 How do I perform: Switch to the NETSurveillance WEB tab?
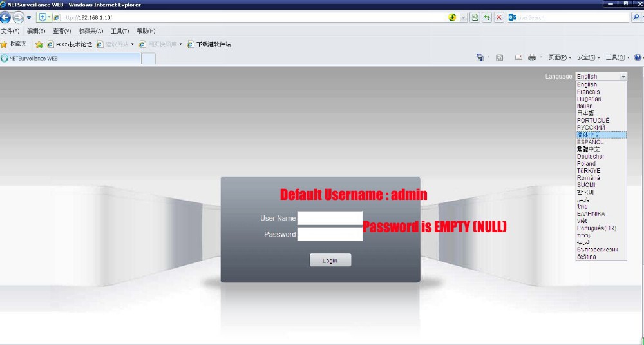[x=34, y=58]
